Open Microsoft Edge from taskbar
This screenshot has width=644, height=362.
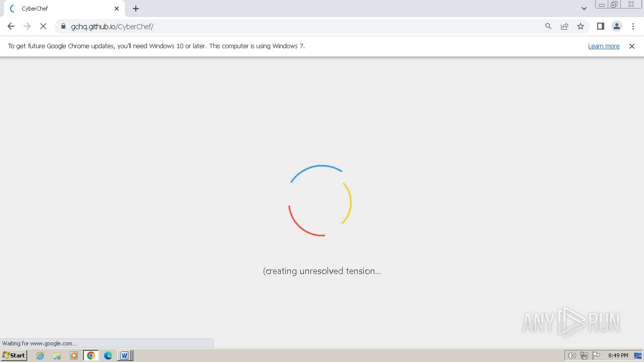(x=108, y=355)
